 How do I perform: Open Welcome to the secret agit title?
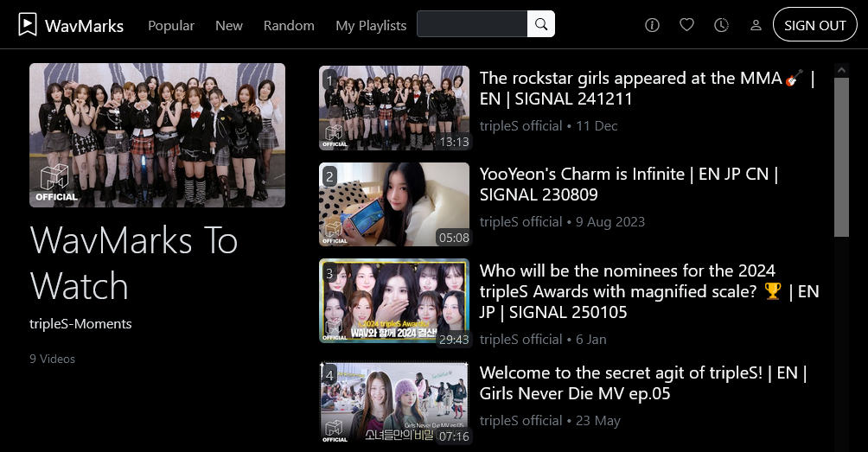coord(642,383)
